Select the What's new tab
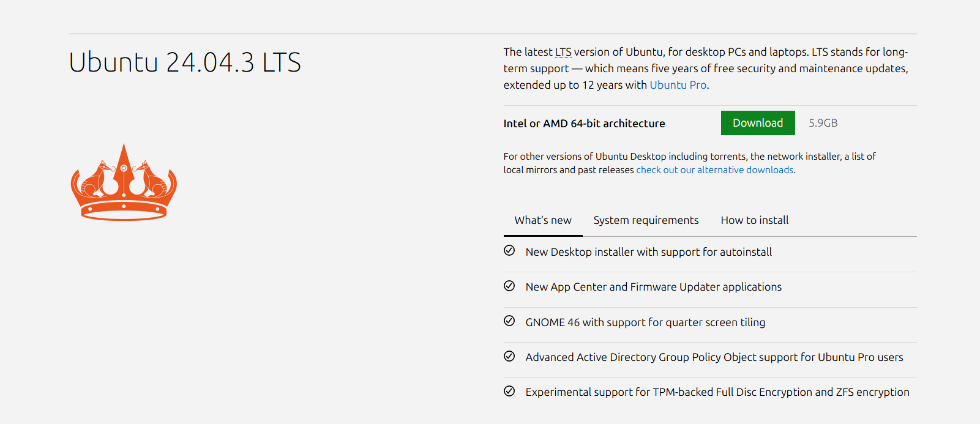980x424 pixels. (x=543, y=220)
